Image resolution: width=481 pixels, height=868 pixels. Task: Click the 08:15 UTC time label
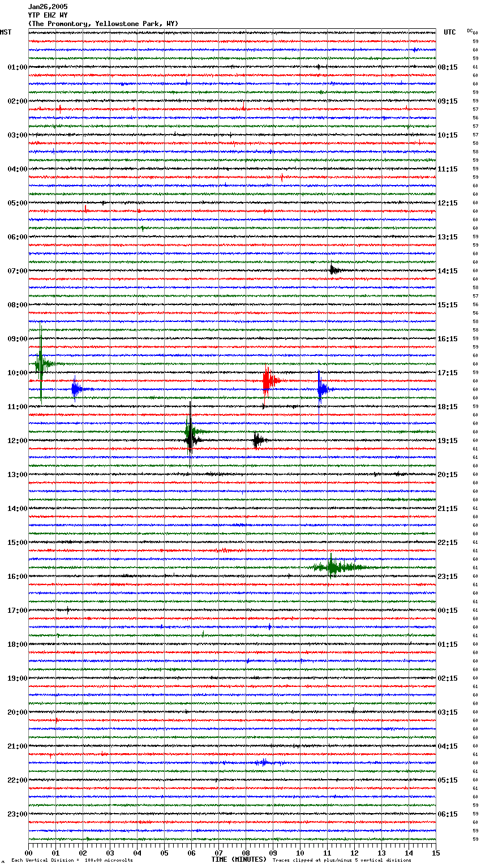coord(448,67)
